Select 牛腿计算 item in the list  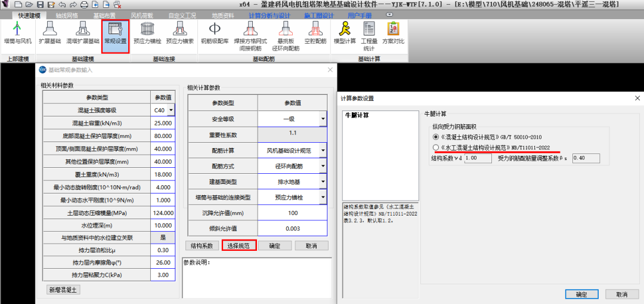point(357,115)
